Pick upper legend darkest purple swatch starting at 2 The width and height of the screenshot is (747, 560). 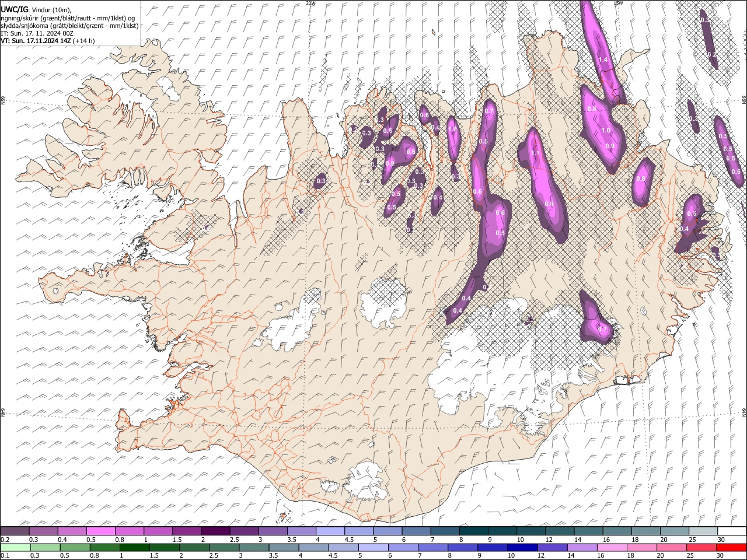coord(215,531)
